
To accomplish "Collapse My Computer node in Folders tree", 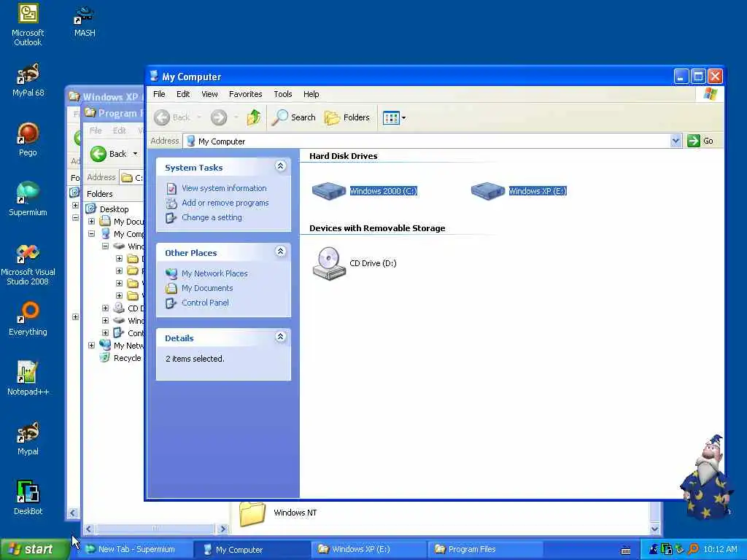I will point(91,234).
